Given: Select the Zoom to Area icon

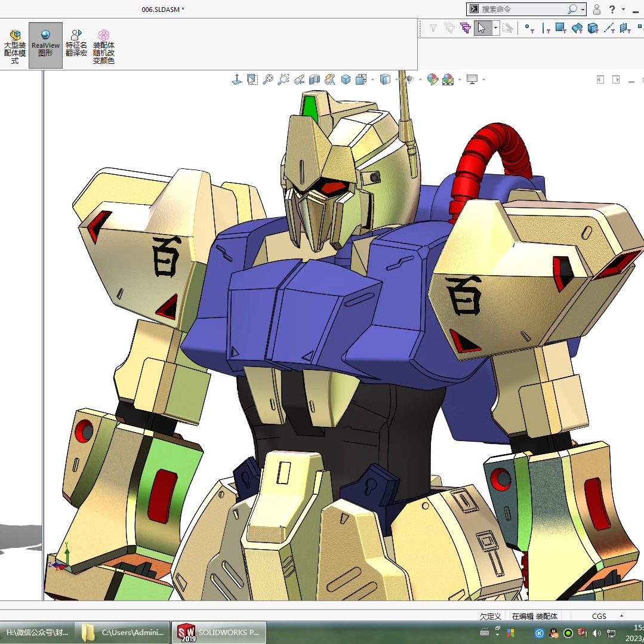Looking at the screenshot, I should (x=252, y=79).
